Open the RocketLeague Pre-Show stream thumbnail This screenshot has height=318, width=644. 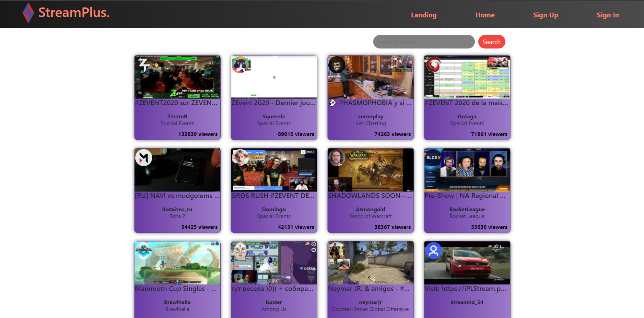click(467, 170)
